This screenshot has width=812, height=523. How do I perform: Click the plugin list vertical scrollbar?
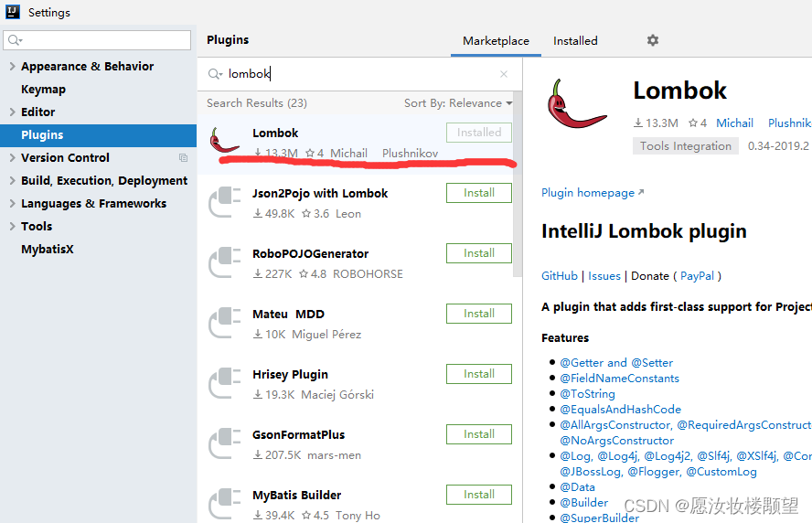point(518,187)
